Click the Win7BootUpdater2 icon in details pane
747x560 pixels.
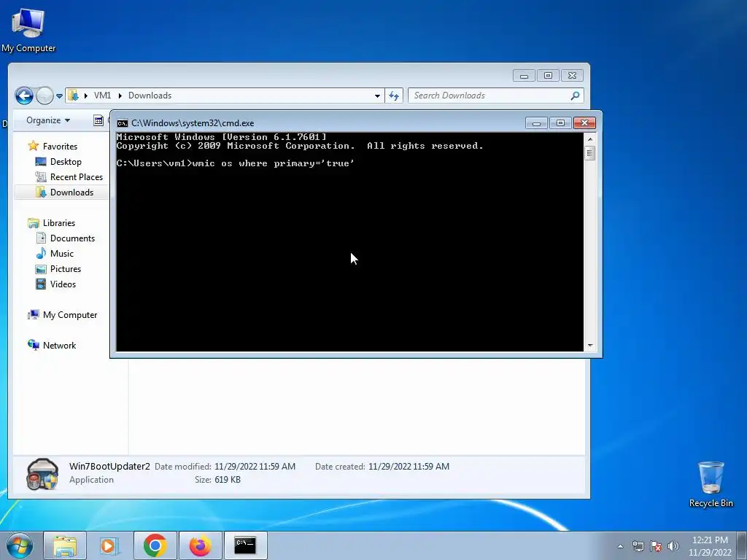pyautogui.click(x=42, y=474)
